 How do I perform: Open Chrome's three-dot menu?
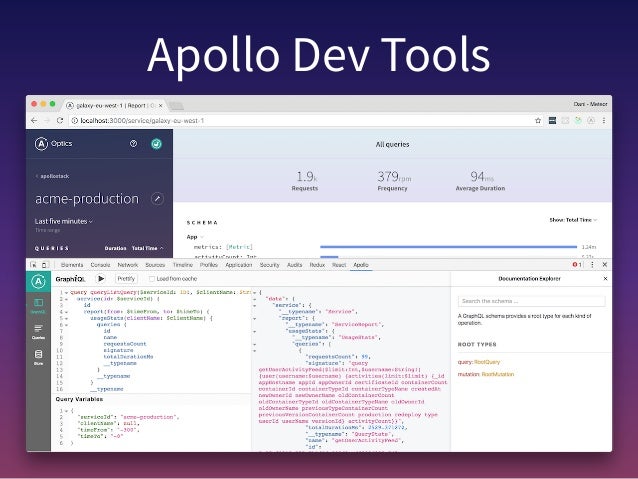pos(604,120)
